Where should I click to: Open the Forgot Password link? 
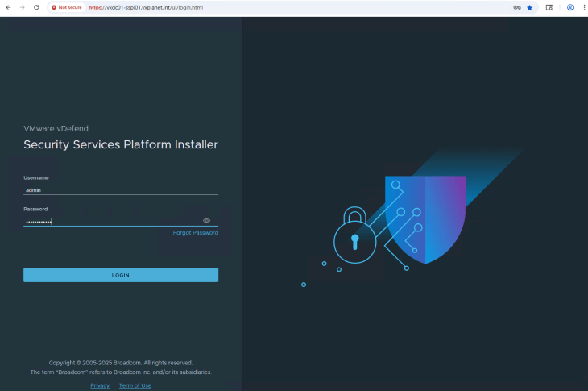(195, 233)
